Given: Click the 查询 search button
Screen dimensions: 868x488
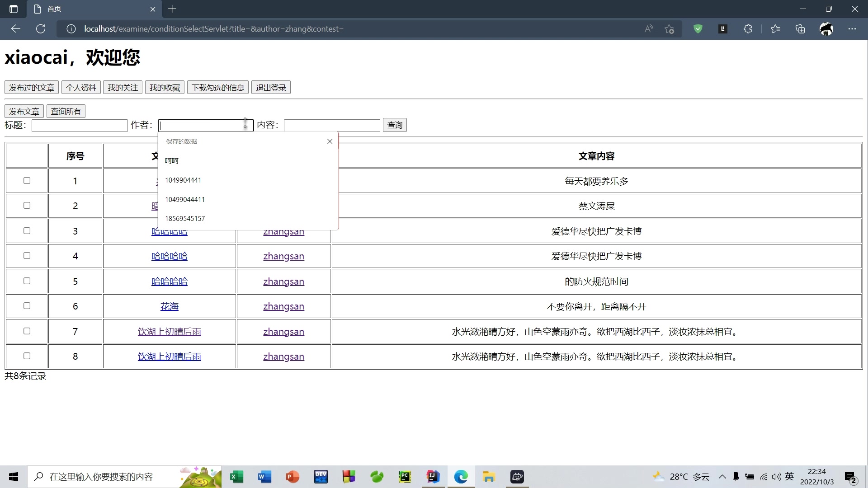Looking at the screenshot, I should (395, 125).
